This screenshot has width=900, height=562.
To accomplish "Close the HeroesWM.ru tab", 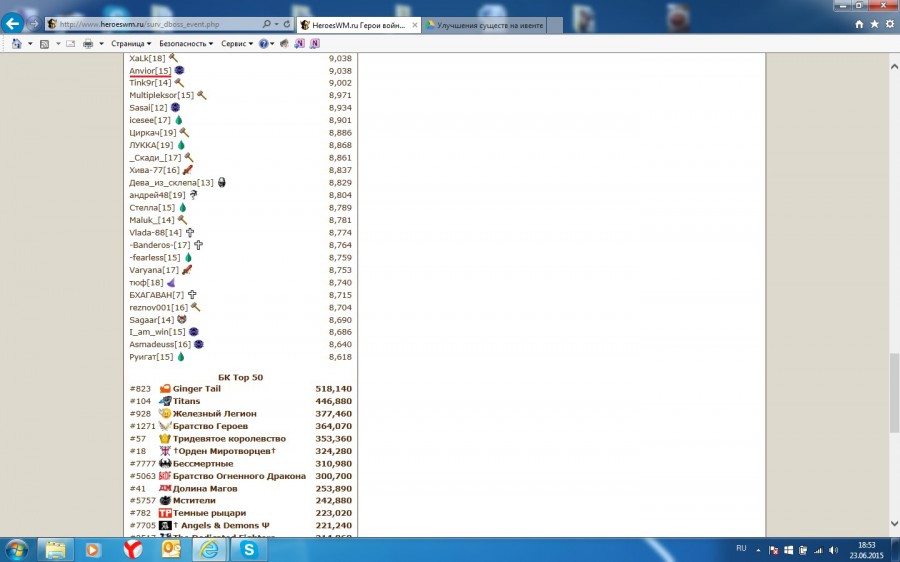I will (414, 25).
